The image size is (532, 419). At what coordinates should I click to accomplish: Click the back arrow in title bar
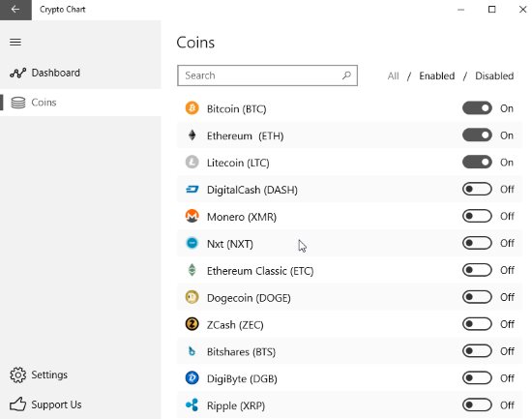tap(15, 10)
